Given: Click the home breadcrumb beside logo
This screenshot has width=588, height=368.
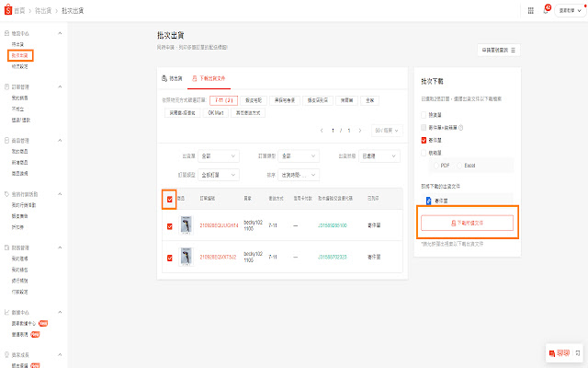Looking at the screenshot, I should tap(19, 10).
